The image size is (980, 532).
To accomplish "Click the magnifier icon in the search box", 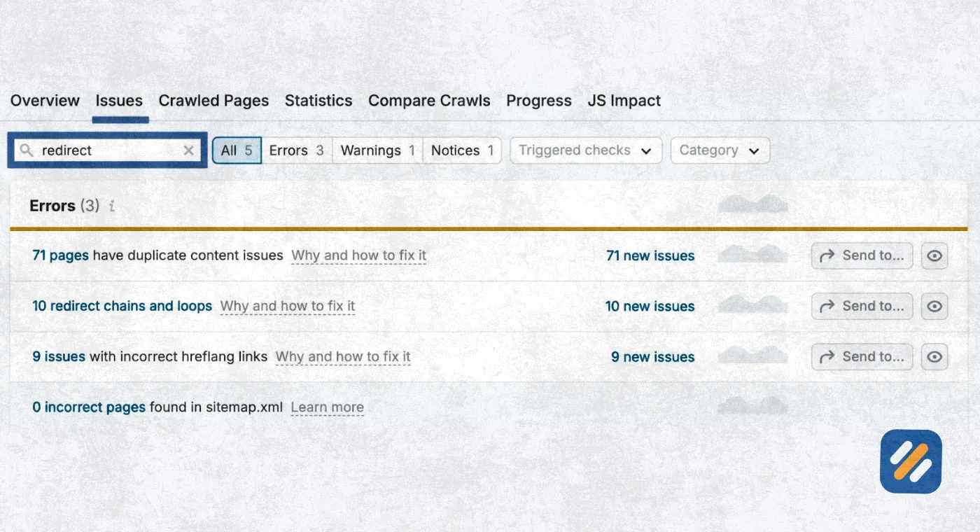I will pyautogui.click(x=27, y=150).
